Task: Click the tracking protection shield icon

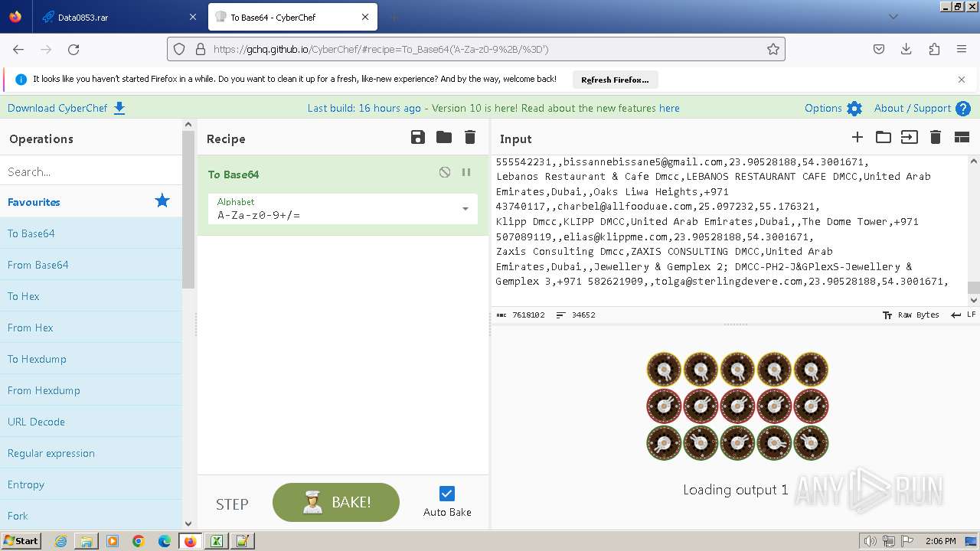Action: coord(179,49)
